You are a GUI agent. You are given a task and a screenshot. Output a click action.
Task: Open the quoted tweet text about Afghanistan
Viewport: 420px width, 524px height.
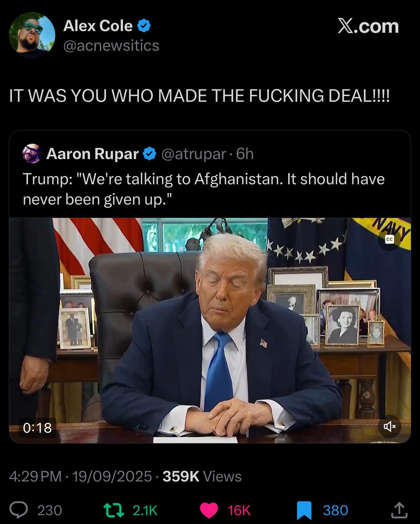204,189
